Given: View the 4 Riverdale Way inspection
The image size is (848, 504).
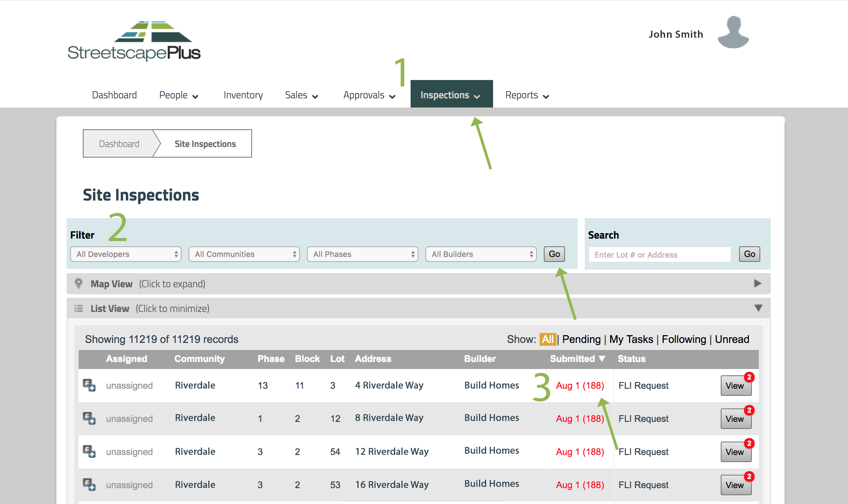Looking at the screenshot, I should [736, 386].
